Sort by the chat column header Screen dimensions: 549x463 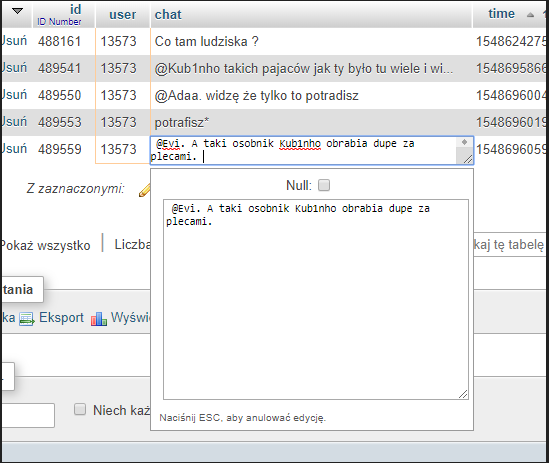click(168, 14)
